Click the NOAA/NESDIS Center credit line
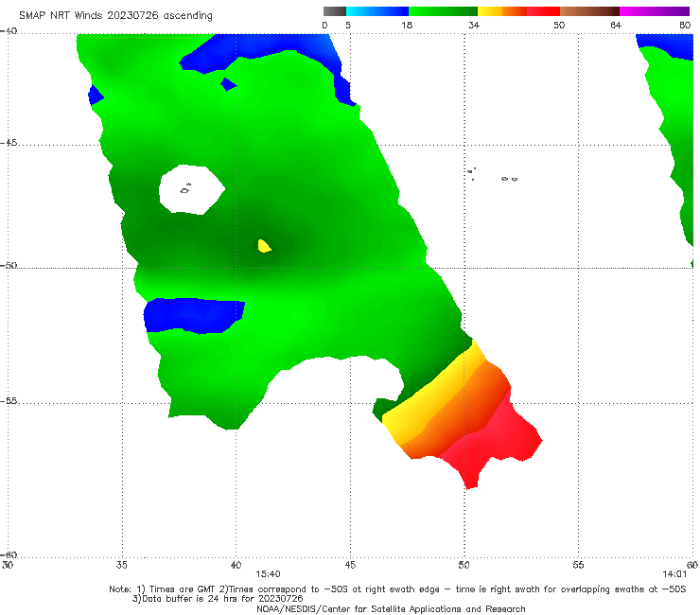 (391, 608)
